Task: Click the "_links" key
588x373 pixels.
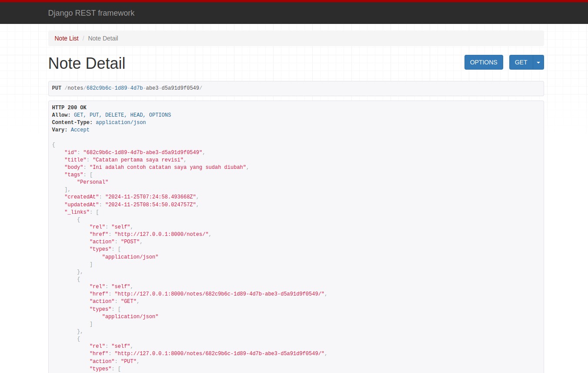Action: pos(77,212)
